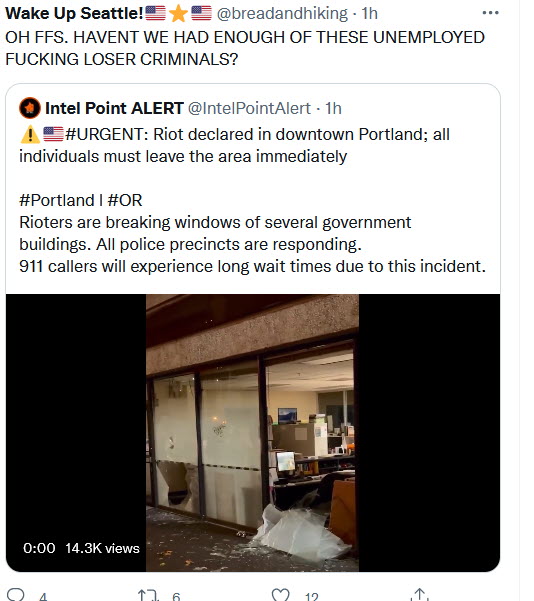
Task: Open Wake Up Seattle! profile name
Action: click(74, 13)
